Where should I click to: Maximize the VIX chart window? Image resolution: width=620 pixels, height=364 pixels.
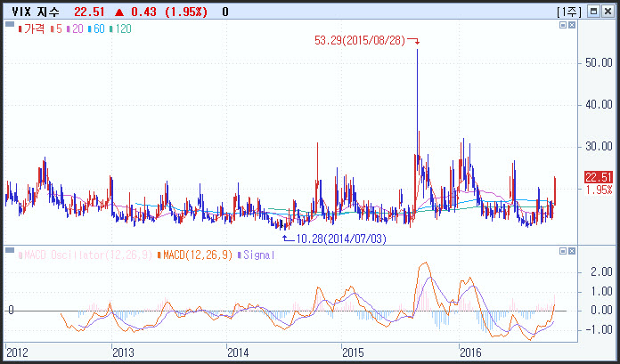click(593, 12)
